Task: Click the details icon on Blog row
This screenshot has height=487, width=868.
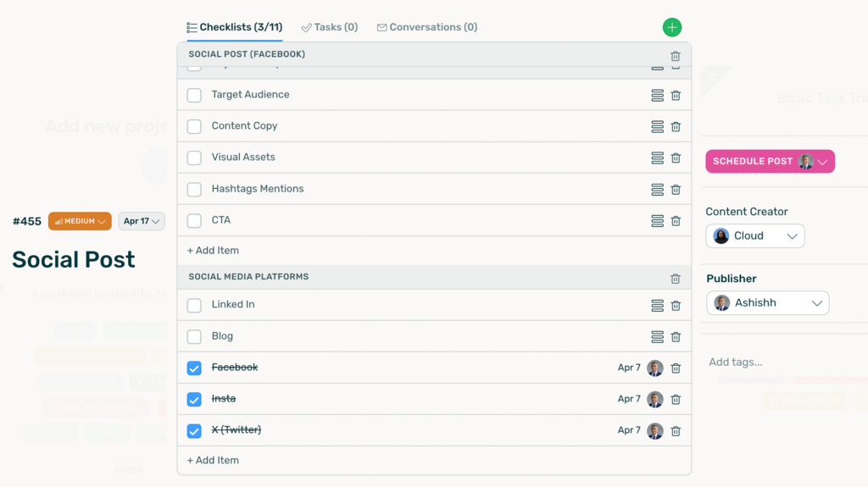Action: pyautogui.click(x=657, y=337)
